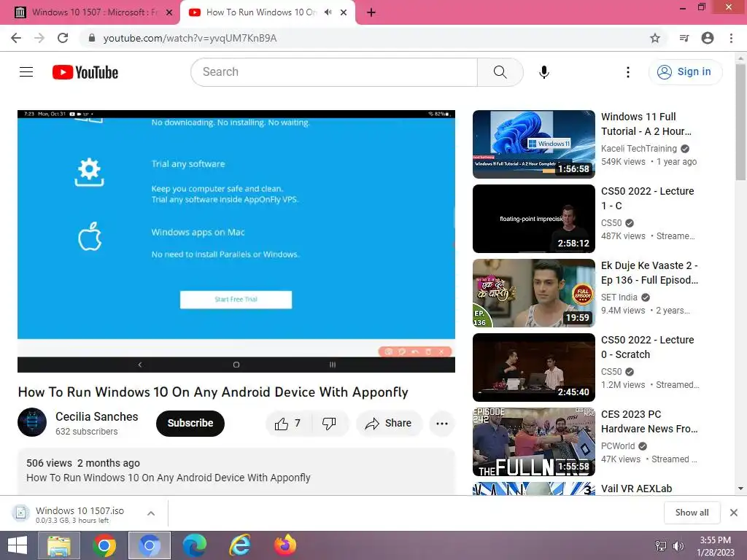Mute the tab using speaker icon
This screenshot has height=560, width=747.
coord(328,12)
